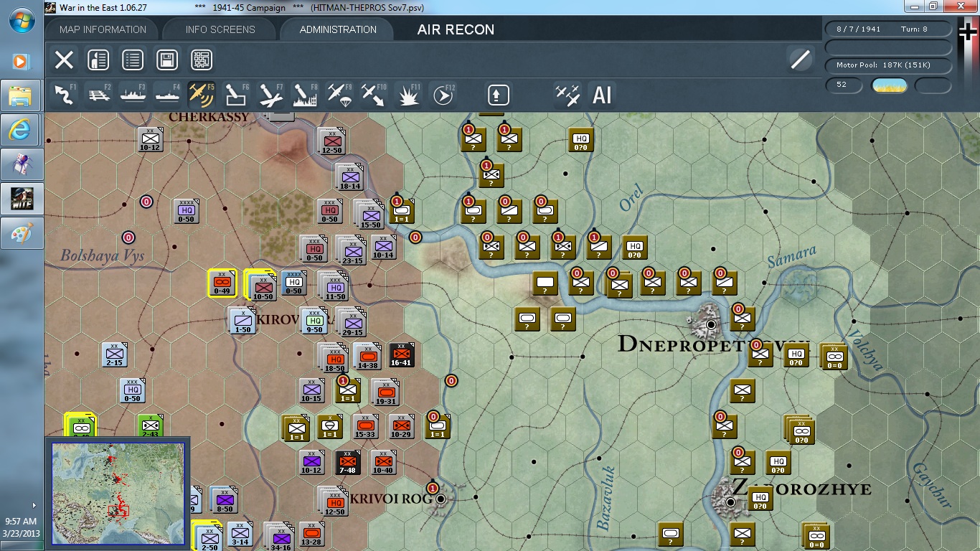980x551 pixels.
Task: Select F9 air transport parachute icon
Action: [x=339, y=95]
